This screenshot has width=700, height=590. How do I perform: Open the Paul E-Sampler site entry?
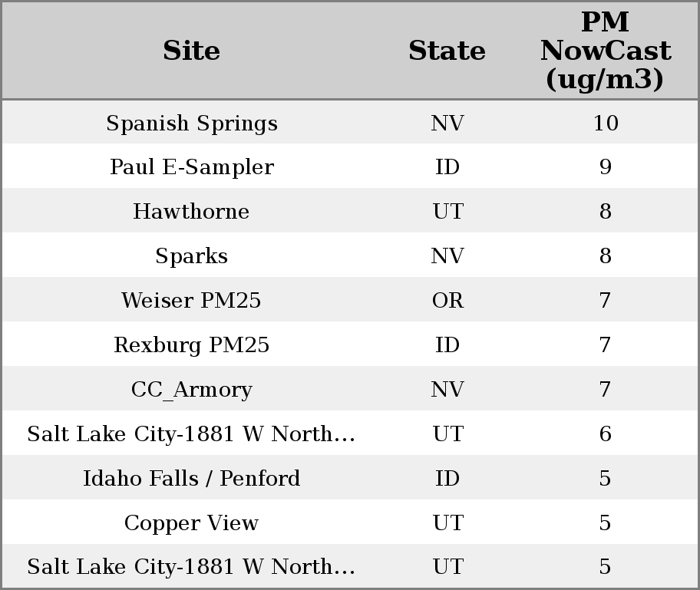coord(191,167)
